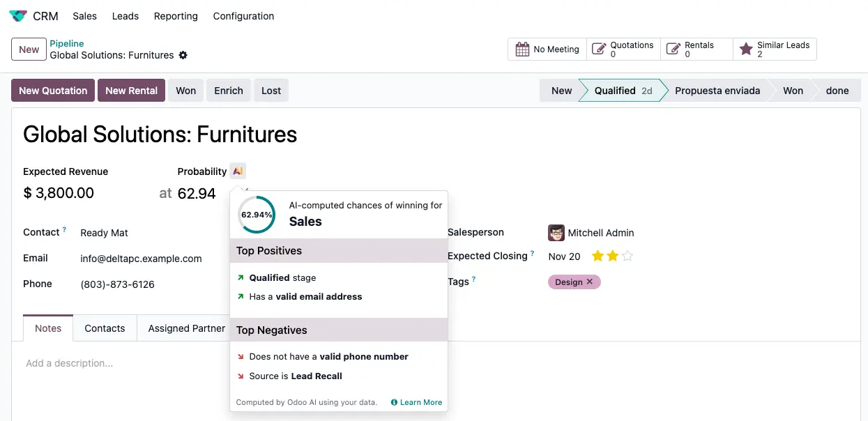868x421 pixels.
Task: Set priority to three stars
Action: coord(626,256)
